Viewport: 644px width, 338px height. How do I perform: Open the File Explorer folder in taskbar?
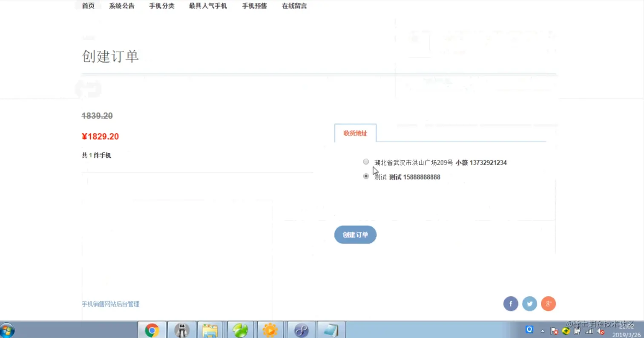(210, 330)
